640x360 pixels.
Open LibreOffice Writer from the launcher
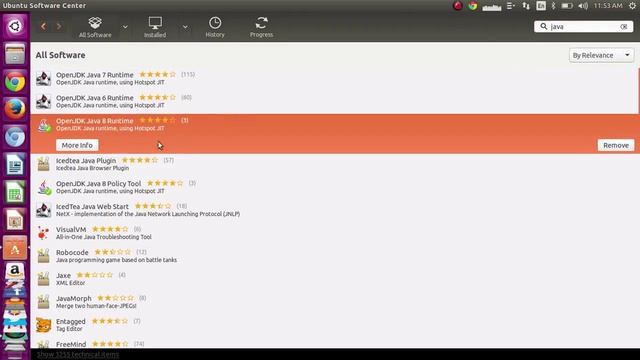coord(15,164)
